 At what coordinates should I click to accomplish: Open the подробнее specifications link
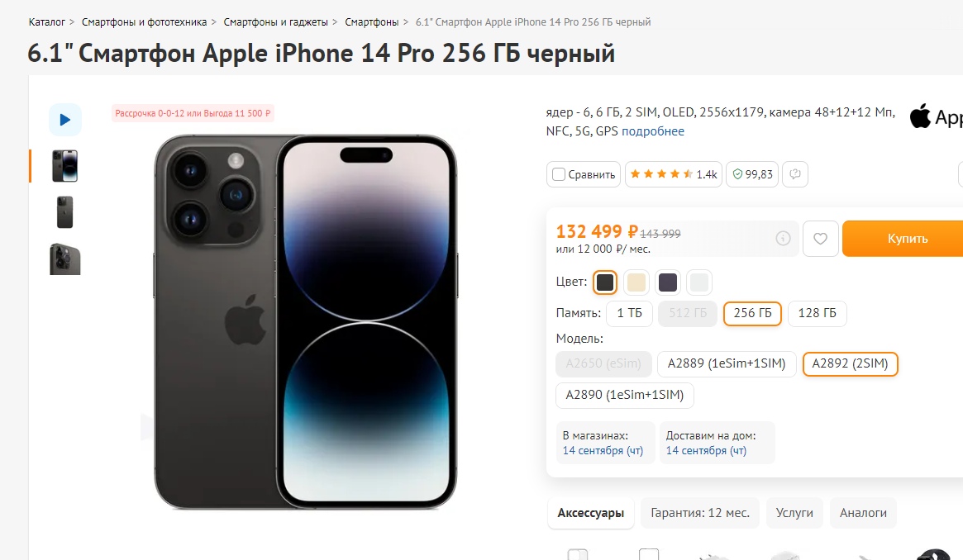tap(653, 131)
